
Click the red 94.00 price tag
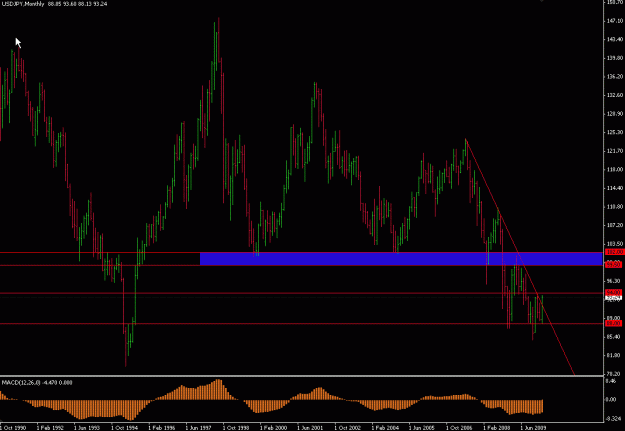click(613, 293)
